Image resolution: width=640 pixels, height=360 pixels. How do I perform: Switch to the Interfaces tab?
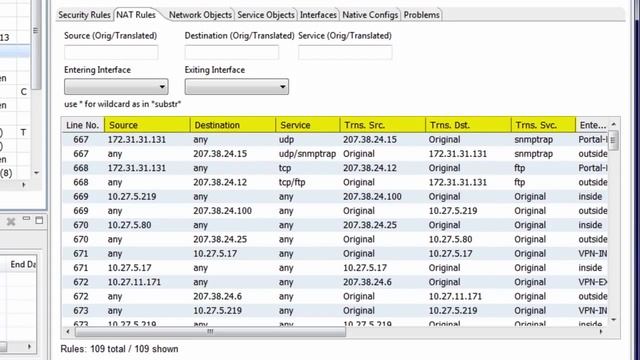tap(318, 15)
